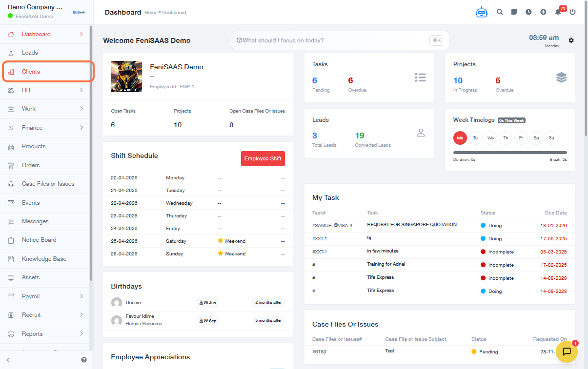Open notifications bell with 71 badge
588x369 pixels.
(558, 12)
